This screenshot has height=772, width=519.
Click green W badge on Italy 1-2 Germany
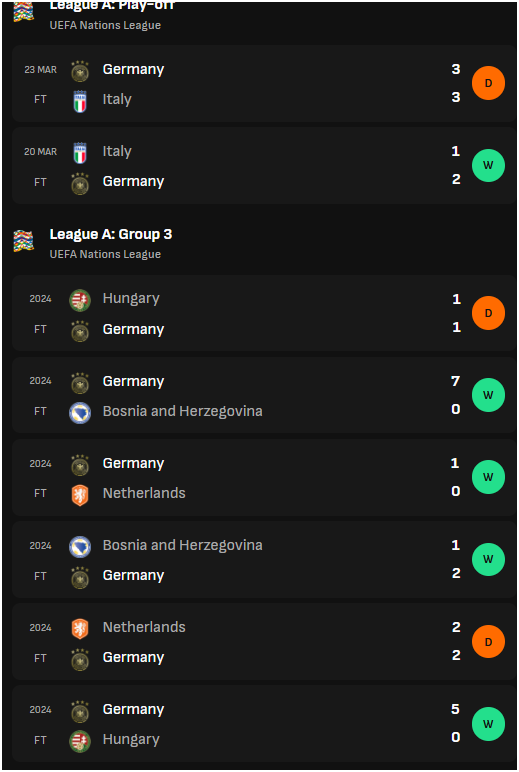click(x=488, y=165)
